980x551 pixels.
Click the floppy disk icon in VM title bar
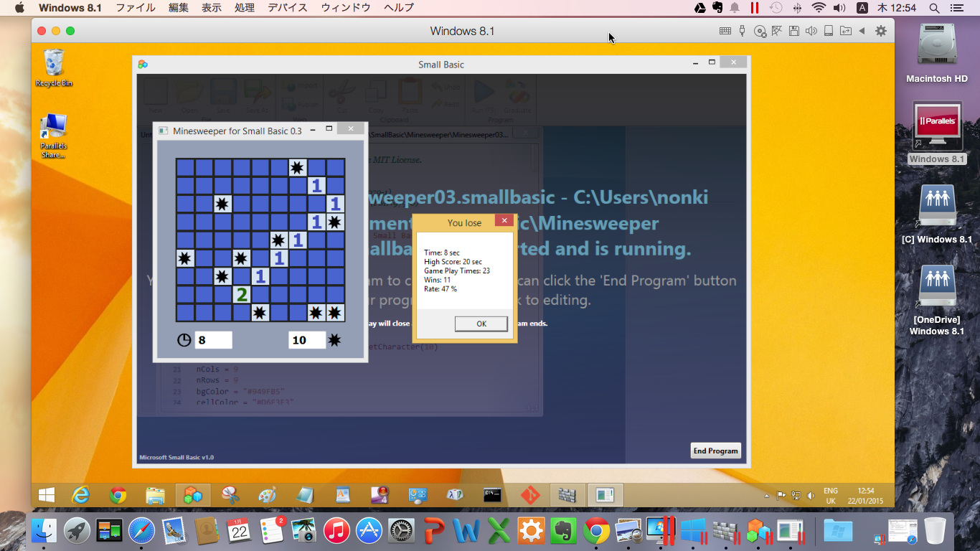793,31
